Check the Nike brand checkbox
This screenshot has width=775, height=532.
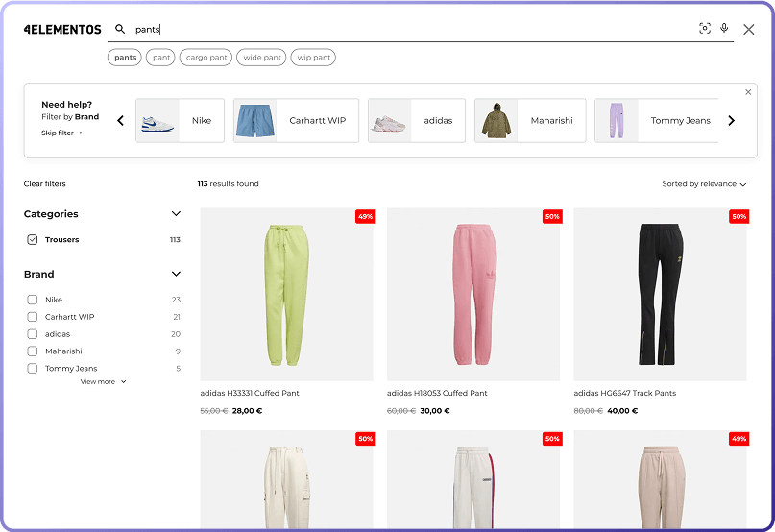[33, 300]
